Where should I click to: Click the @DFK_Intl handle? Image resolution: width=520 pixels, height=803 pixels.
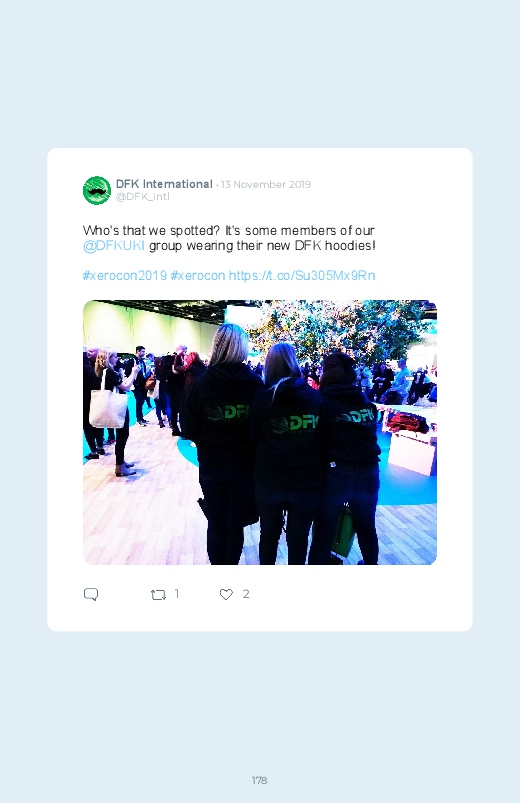tap(142, 197)
